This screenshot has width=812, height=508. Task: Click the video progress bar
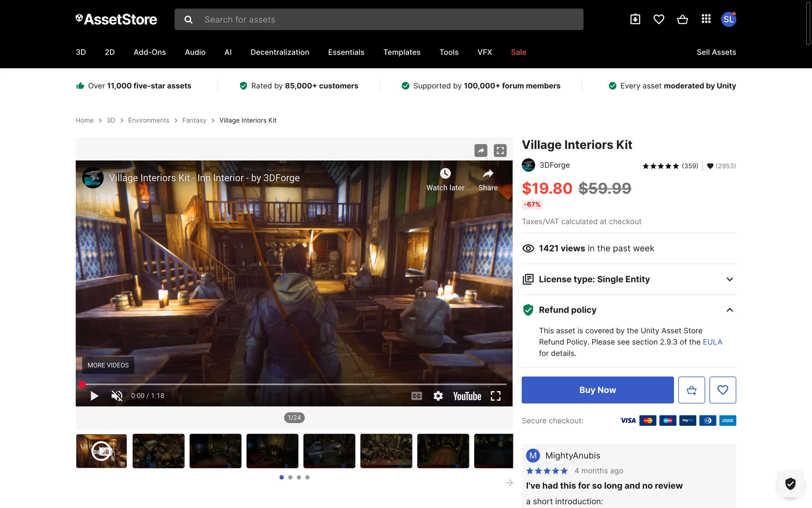(294, 384)
